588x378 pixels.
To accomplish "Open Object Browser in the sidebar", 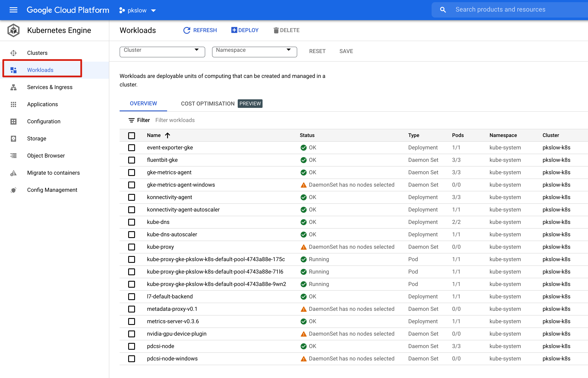I will (x=46, y=156).
